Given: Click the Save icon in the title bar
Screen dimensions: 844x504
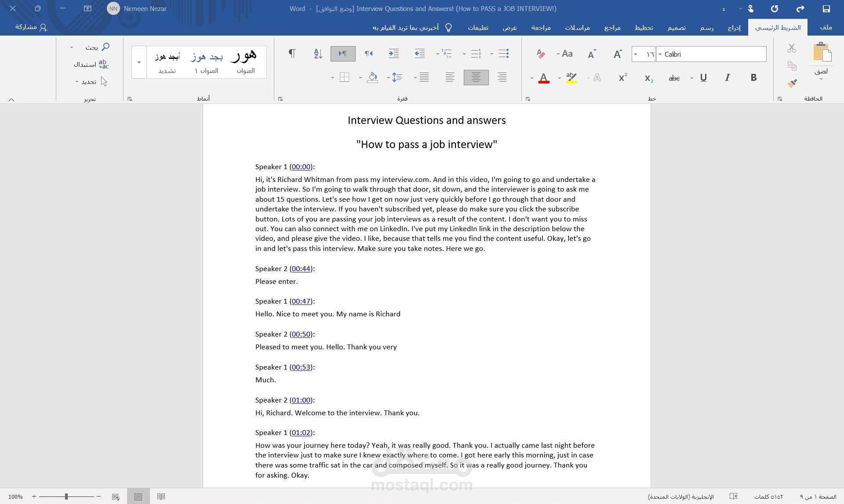Looking at the screenshot, I should click(x=826, y=9).
